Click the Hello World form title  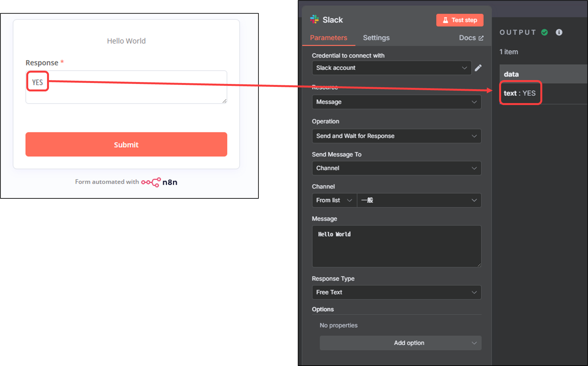[126, 41]
